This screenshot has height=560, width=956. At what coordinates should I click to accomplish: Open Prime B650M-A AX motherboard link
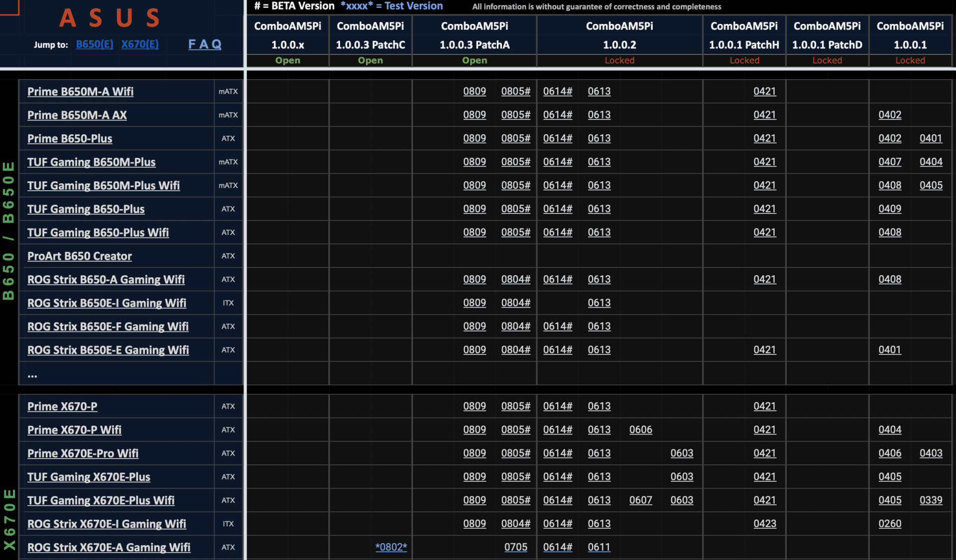[77, 115]
